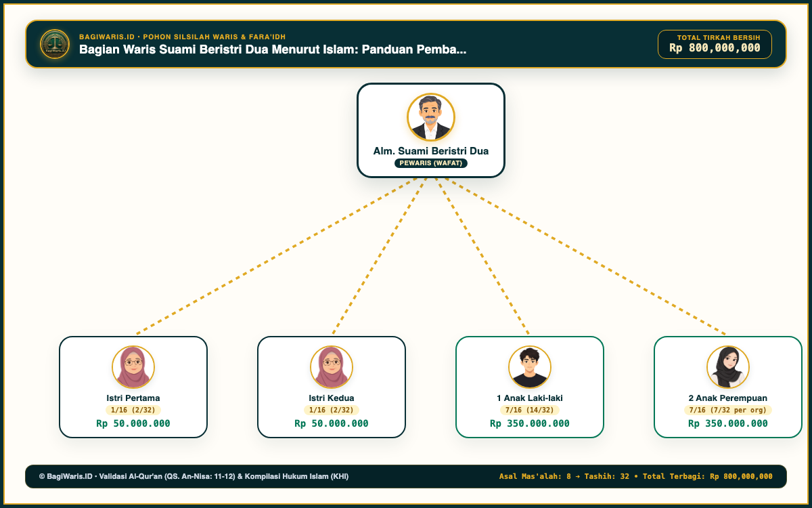Image resolution: width=812 pixels, height=508 pixels.
Task: Click the deceased husband avatar portrait
Action: pos(431,117)
